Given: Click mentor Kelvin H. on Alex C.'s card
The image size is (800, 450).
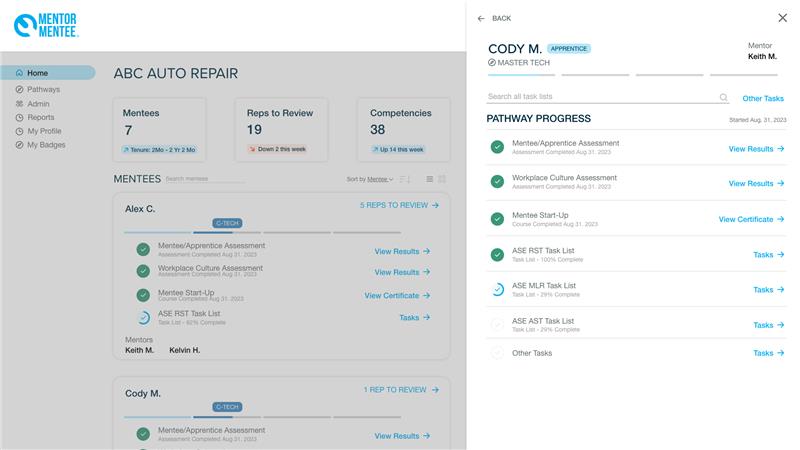Looking at the screenshot, I should point(185,351).
